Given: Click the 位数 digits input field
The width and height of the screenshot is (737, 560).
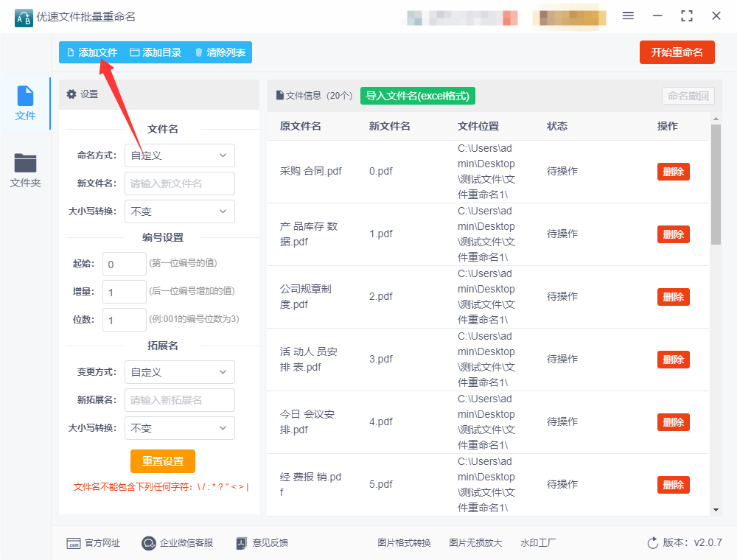Looking at the screenshot, I should coord(125,321).
